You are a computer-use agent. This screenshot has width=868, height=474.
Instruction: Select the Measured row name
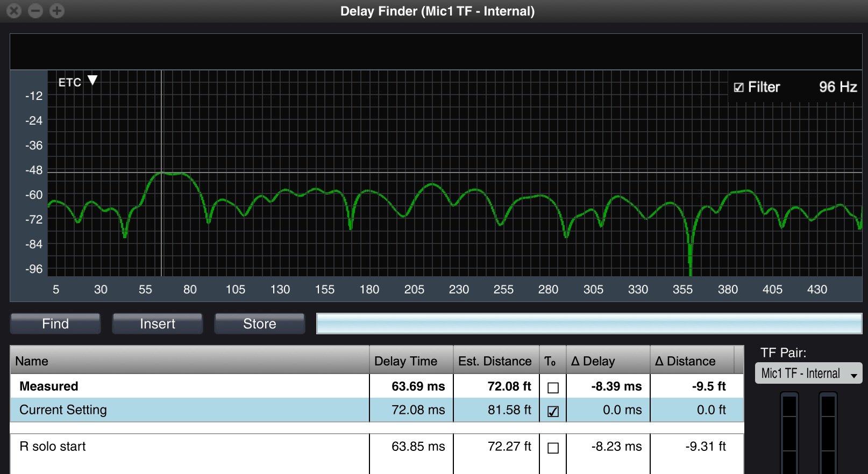(49, 386)
